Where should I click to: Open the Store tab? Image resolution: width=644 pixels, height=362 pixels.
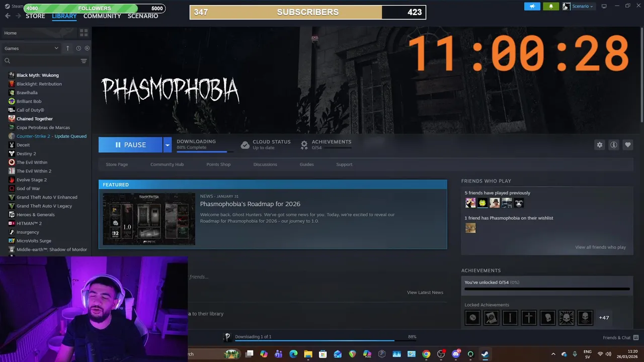coord(35,16)
